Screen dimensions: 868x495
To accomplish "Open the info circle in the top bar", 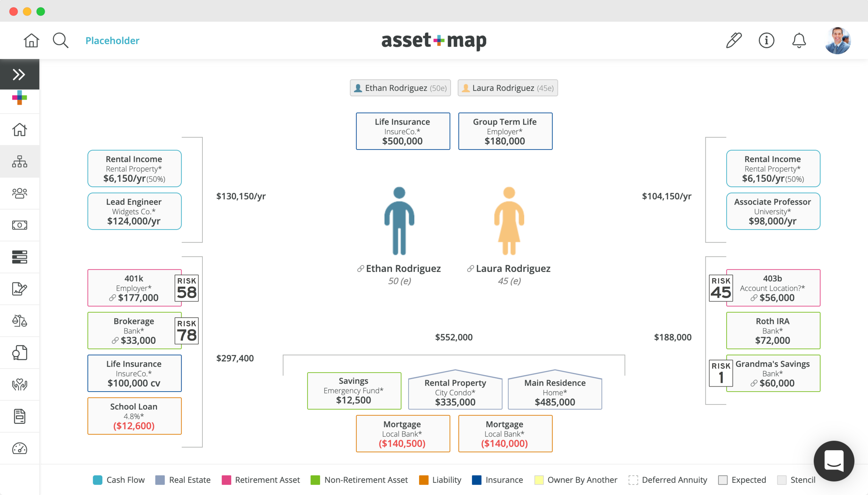I will click(x=767, y=41).
